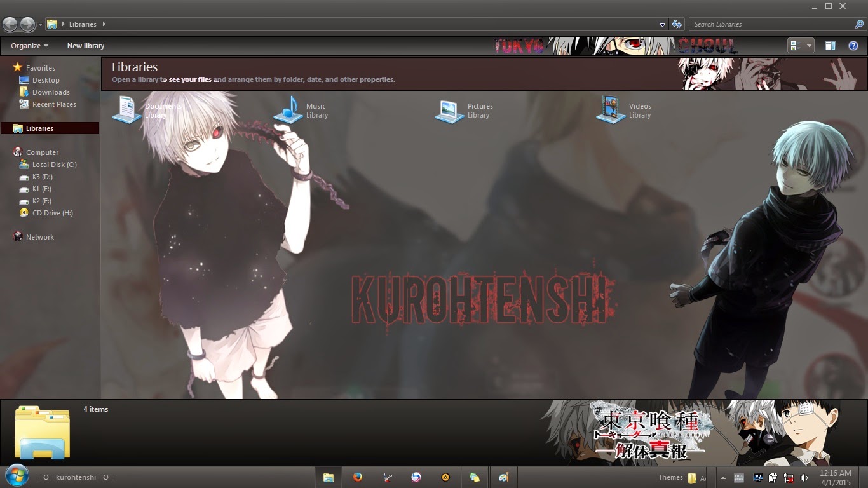The width and height of the screenshot is (868, 488).
Task: Click the Libraries breadcrumb in address bar
Action: (83, 24)
